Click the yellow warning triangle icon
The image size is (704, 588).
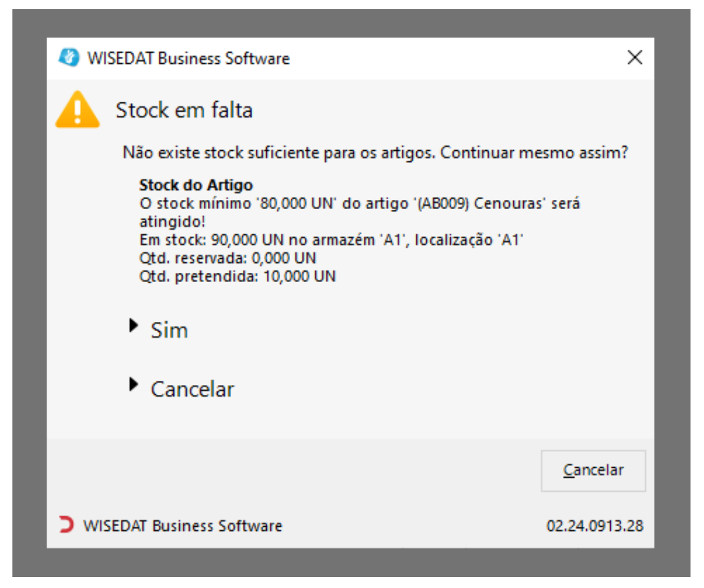[x=77, y=110]
